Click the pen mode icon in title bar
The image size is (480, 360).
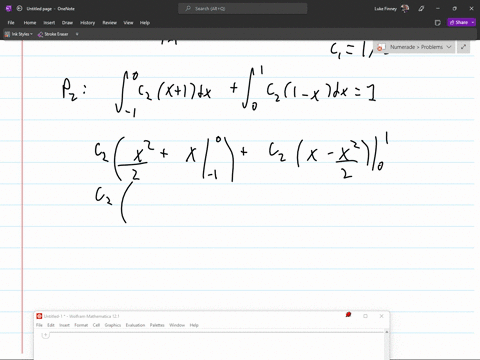pos(421,9)
